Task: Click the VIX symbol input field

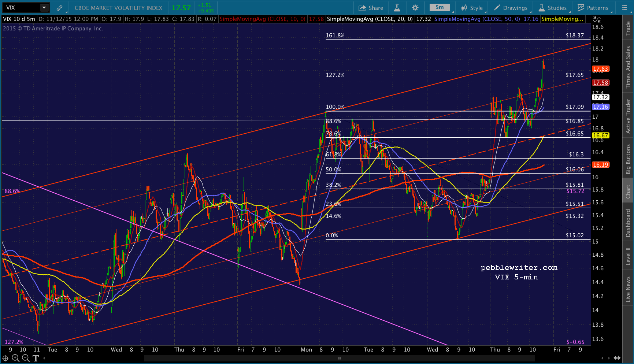Action: point(21,7)
